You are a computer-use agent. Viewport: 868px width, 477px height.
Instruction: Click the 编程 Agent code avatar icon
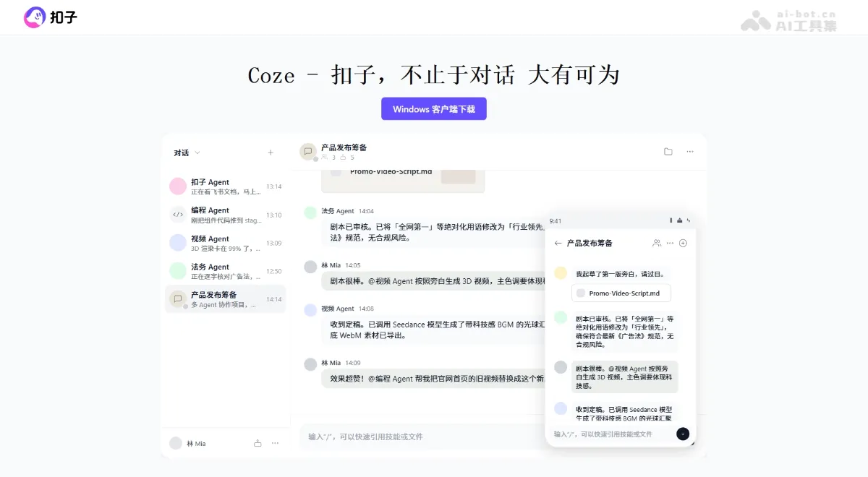coord(178,215)
